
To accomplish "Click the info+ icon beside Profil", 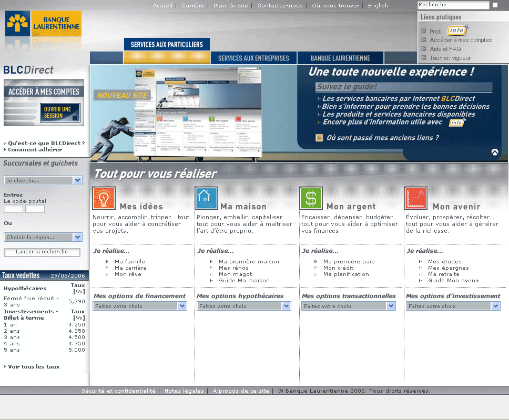I will (x=457, y=30).
